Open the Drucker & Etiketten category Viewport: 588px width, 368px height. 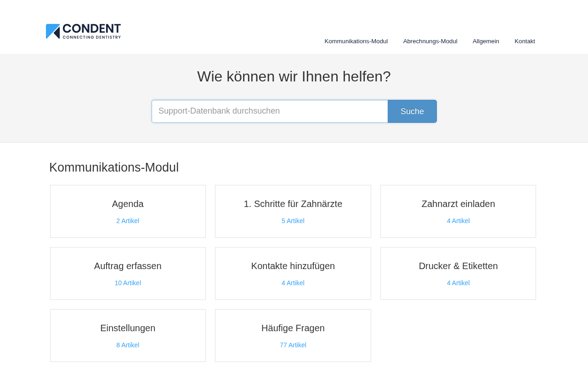(x=458, y=266)
